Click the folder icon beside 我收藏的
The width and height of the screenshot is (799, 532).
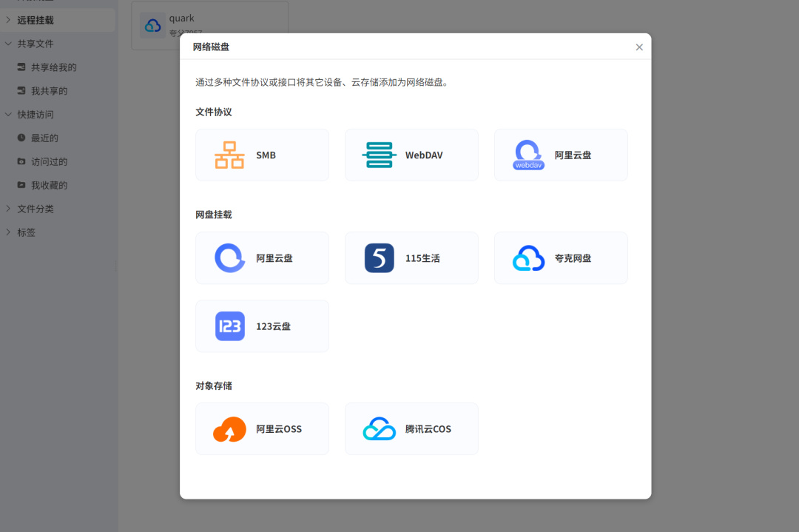coord(21,184)
